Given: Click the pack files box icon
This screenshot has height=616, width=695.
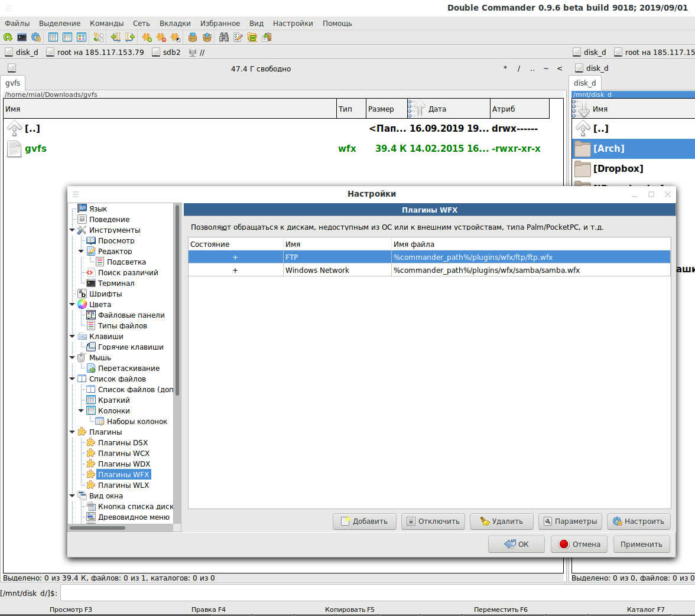Looking at the screenshot, I should pyautogui.click(x=192, y=37).
